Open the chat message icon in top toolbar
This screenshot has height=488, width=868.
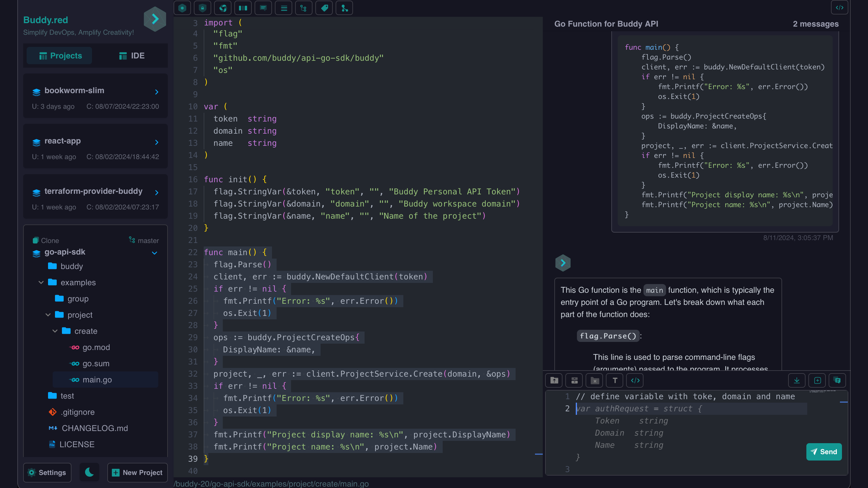[263, 8]
